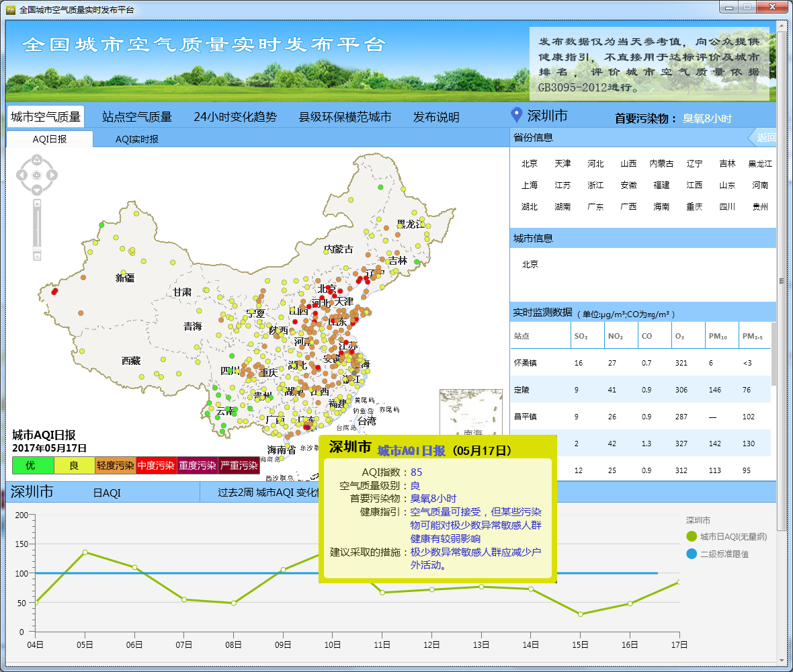
Task: Pan the map left using the navigation arrow
Action: (22, 175)
